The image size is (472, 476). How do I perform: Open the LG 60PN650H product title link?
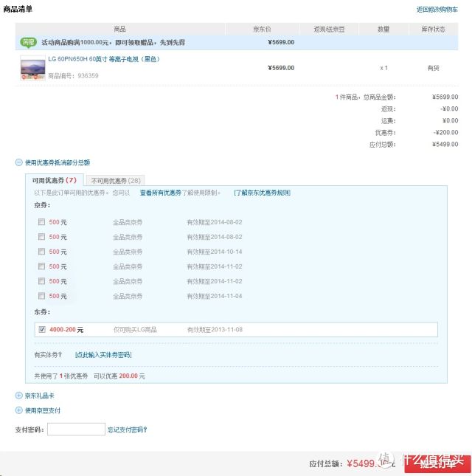pos(104,59)
